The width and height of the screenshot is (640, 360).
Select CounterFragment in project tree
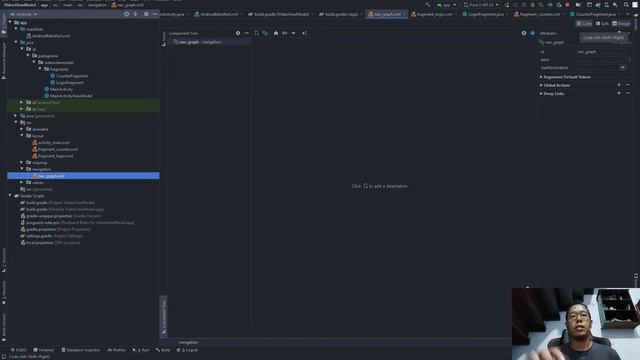point(72,76)
